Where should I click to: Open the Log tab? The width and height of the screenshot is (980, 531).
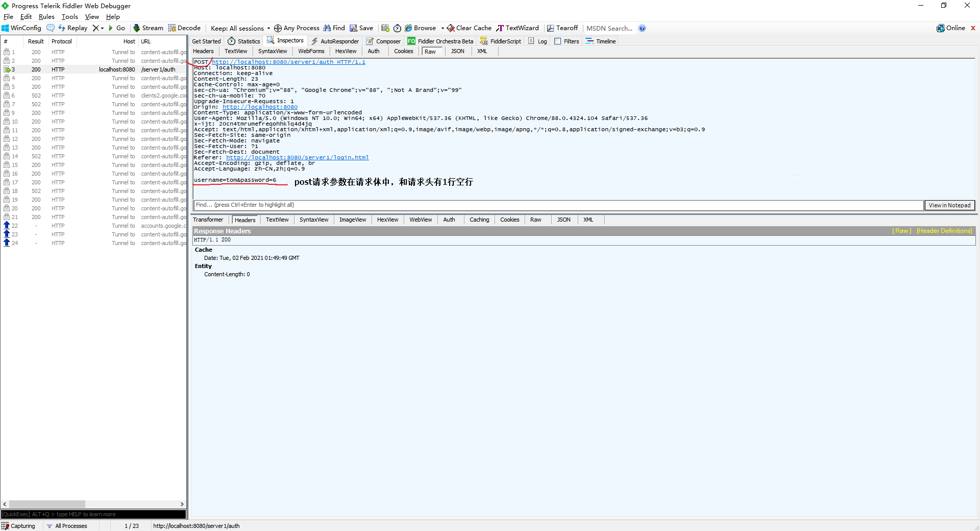point(537,41)
